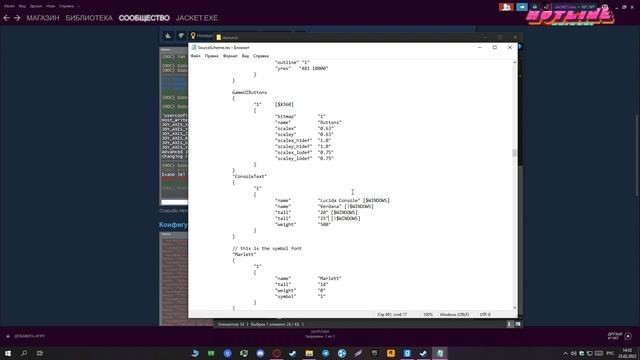Image resolution: width=640 pixels, height=360 pixels.
Task: Open the БИБЛИОТЕКА tab in Steam
Action: tap(89, 18)
